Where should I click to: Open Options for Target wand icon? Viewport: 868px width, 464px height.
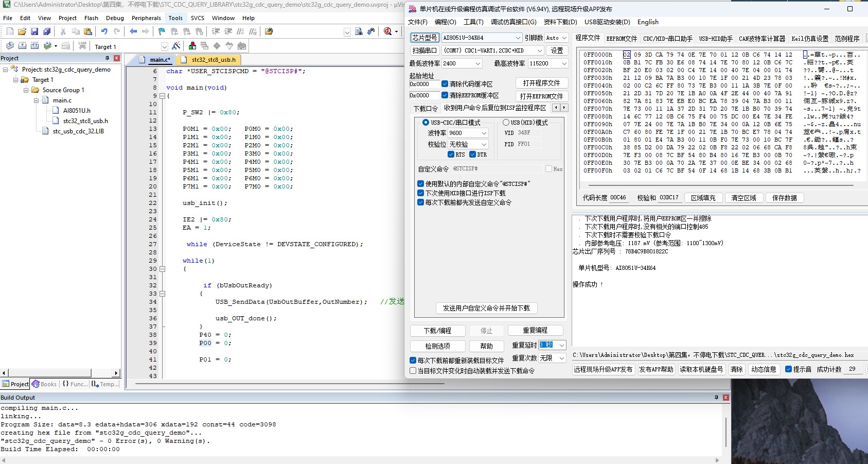(x=176, y=46)
